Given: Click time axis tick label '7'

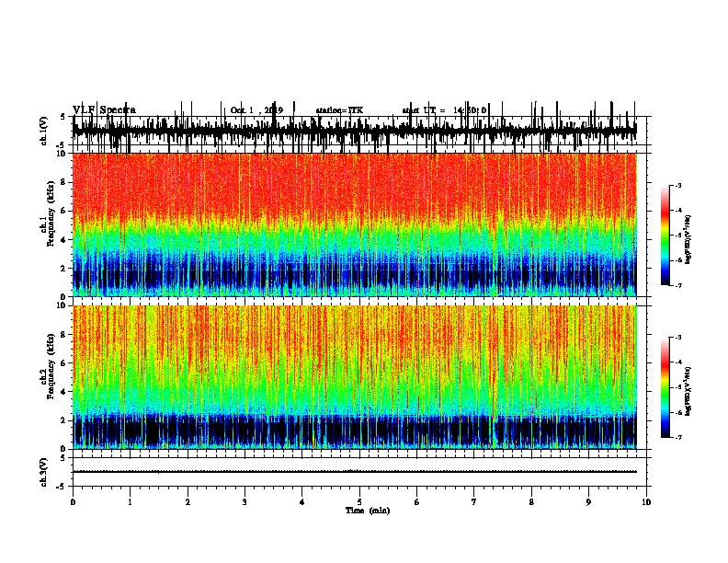Looking at the screenshot, I should pos(474,502).
